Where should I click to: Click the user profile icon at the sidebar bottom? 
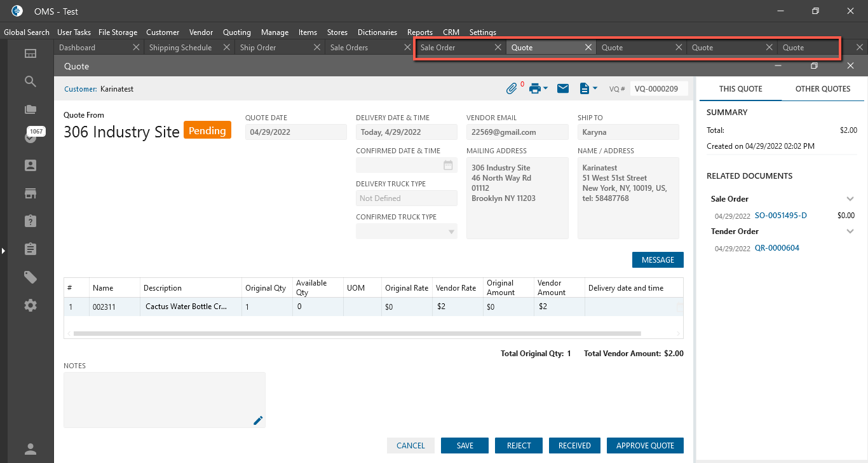coord(31,449)
